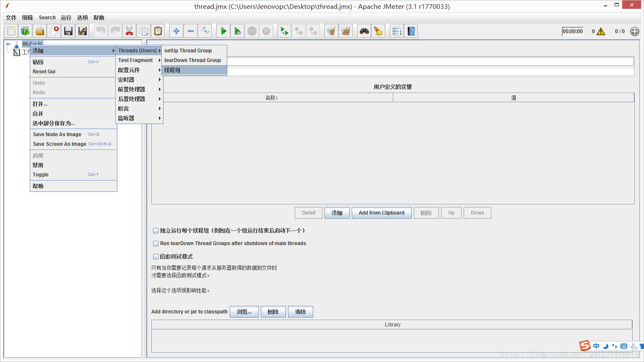Click the Detail button
Screen dimensions: 644x362
click(x=309, y=213)
